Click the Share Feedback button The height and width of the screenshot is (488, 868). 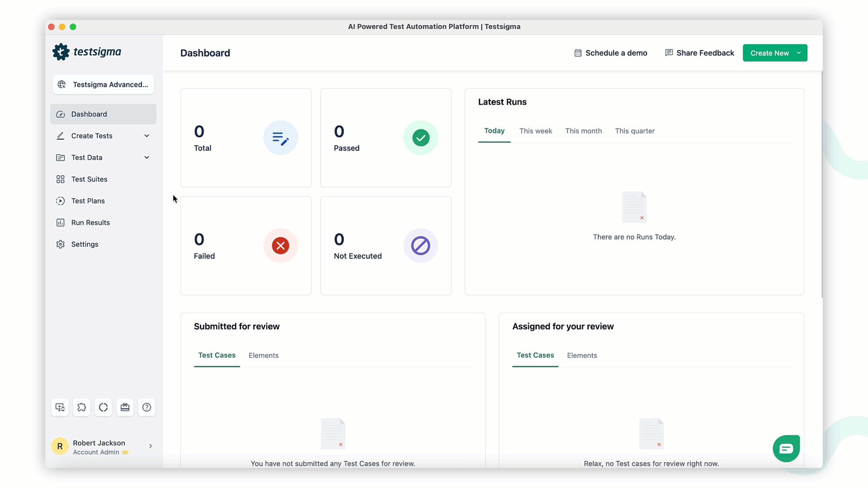point(699,53)
